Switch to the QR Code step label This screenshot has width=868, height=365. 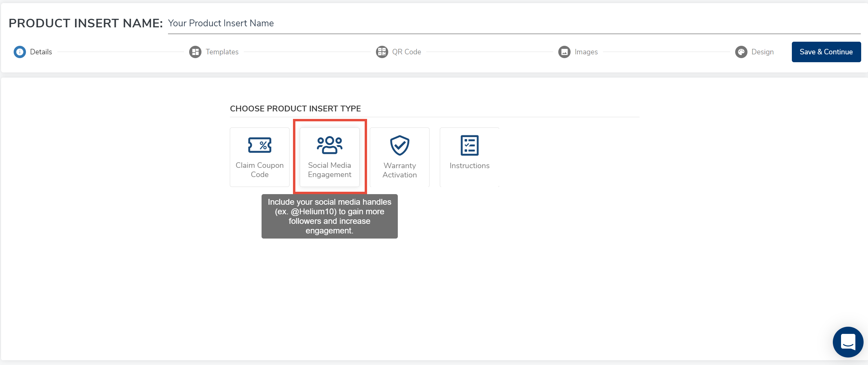coord(406,52)
